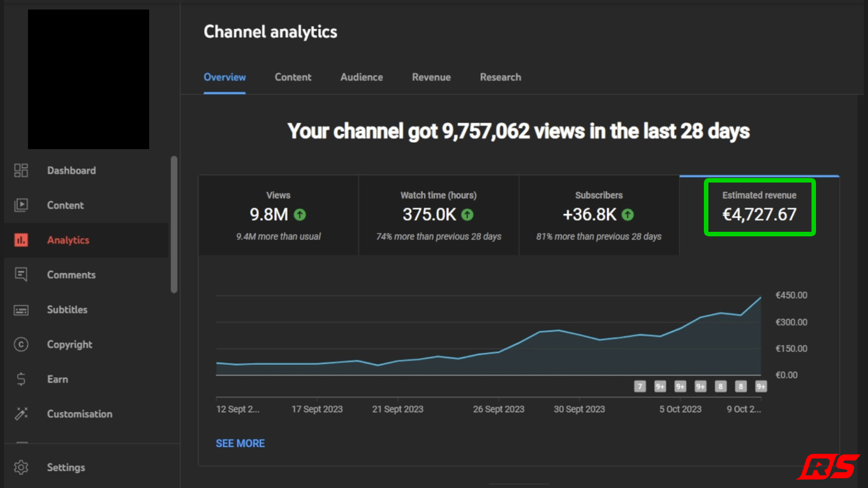Select the Overview analytics tab
Screen dimensions: 868x488
click(225, 77)
